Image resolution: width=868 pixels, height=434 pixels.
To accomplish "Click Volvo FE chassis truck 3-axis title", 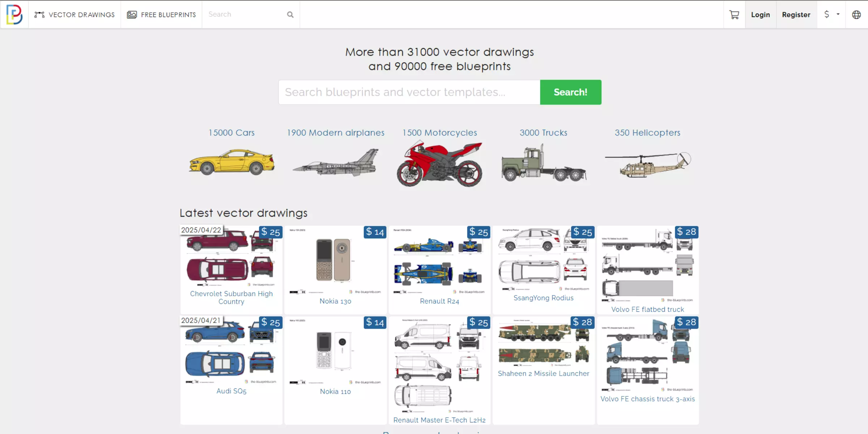I will 648,399.
